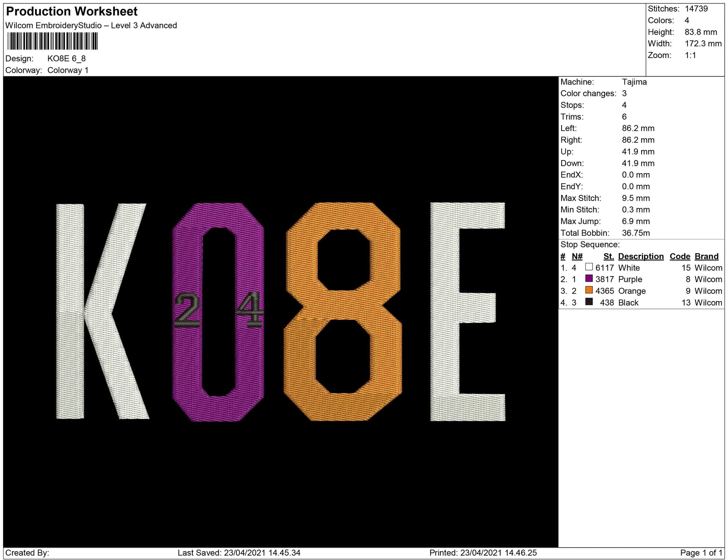Image resolution: width=728 pixels, height=560 pixels.
Task: Click the St. column header
Action: tap(609, 256)
